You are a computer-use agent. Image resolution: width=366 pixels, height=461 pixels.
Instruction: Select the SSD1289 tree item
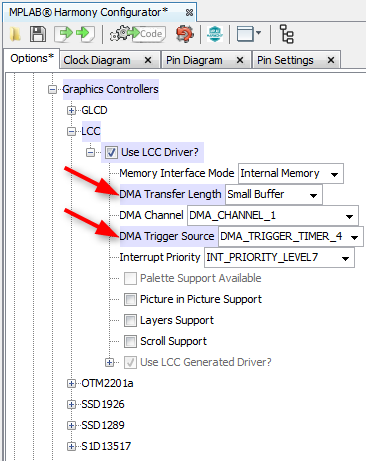(x=103, y=425)
